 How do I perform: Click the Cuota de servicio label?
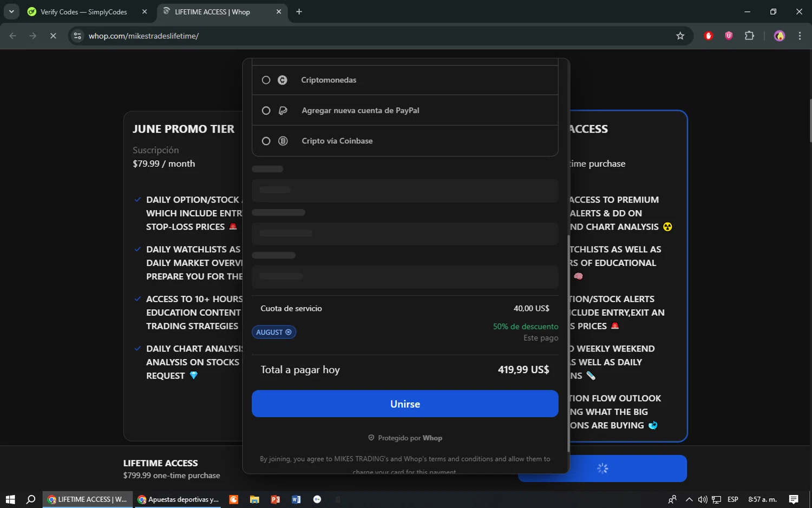(291, 309)
